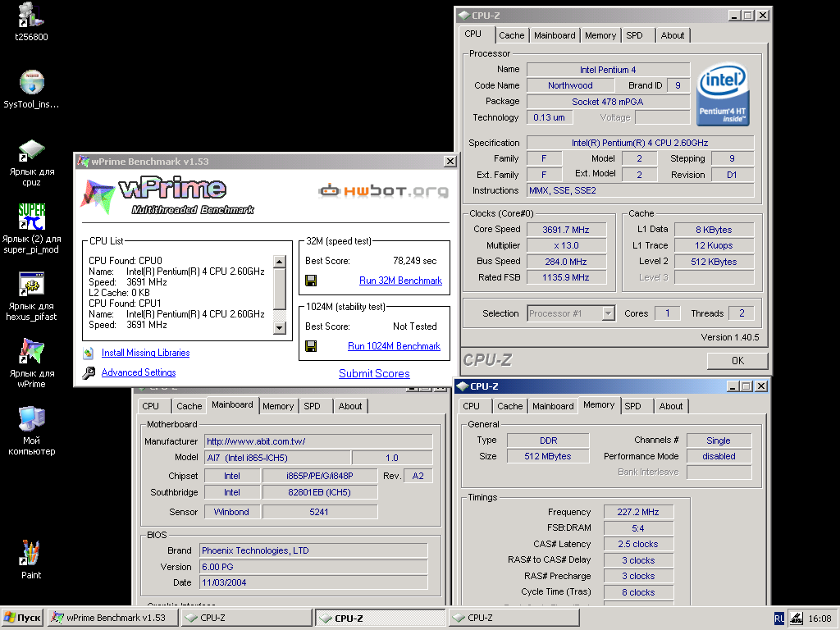
Task: Click the Socket 478 mPGA package field
Action: point(608,102)
